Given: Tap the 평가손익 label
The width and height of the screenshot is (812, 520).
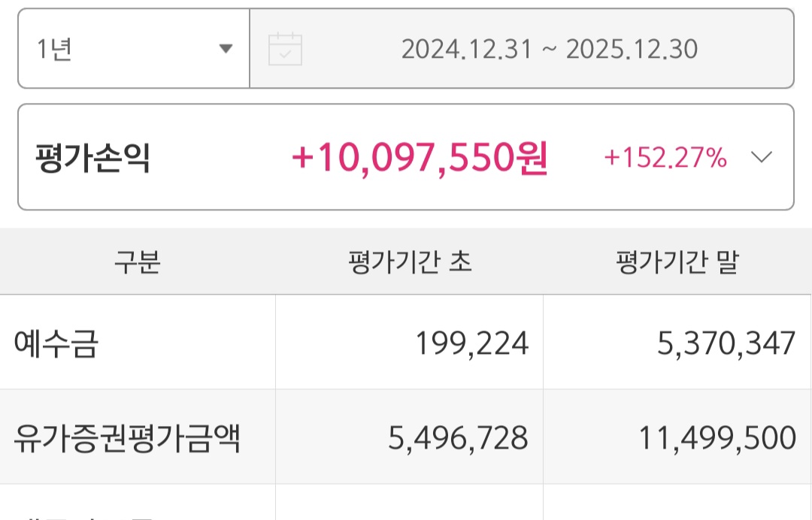Looking at the screenshot, I should (92, 158).
